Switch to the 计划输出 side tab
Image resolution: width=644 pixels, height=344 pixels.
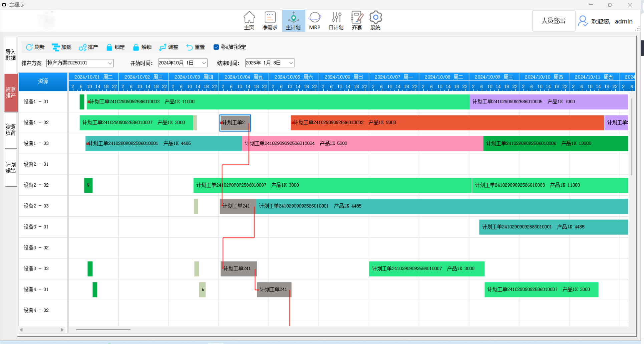tap(11, 167)
